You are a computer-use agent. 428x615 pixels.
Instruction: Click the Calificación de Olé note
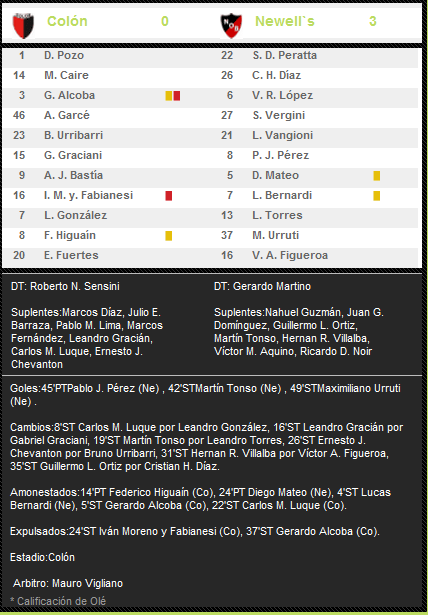tap(58, 601)
